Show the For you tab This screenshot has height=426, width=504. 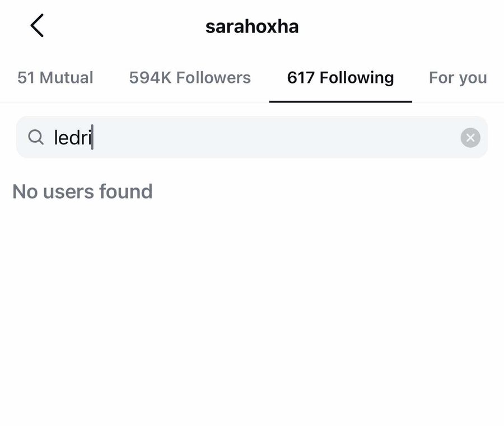pyautogui.click(x=458, y=78)
